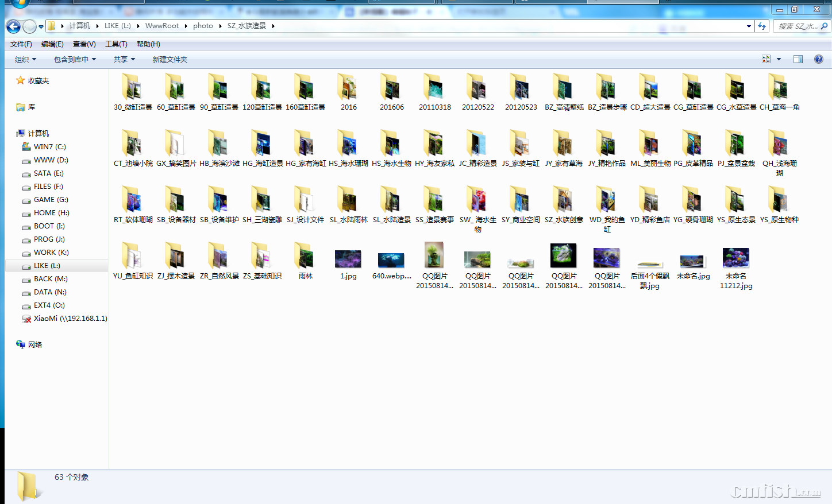Viewport: 832px width, 504px height.
Task: Click the Help question mark icon
Action: pos(818,59)
